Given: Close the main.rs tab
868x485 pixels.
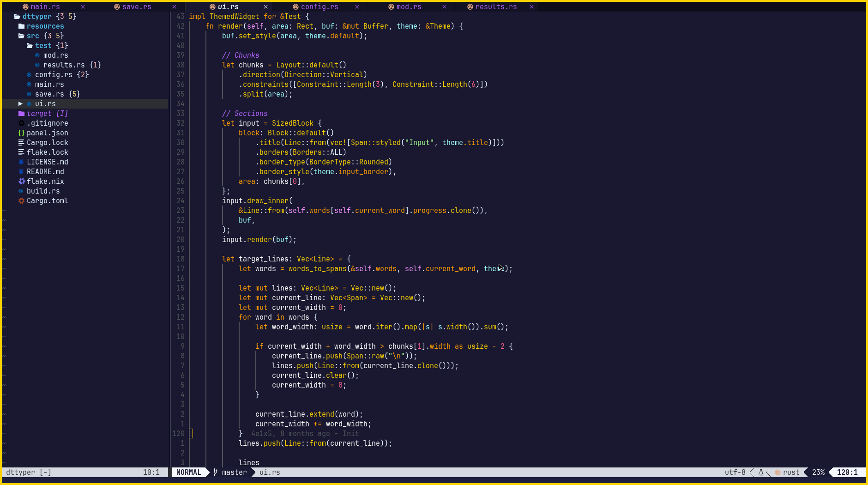Looking at the screenshot, I should [x=83, y=7].
